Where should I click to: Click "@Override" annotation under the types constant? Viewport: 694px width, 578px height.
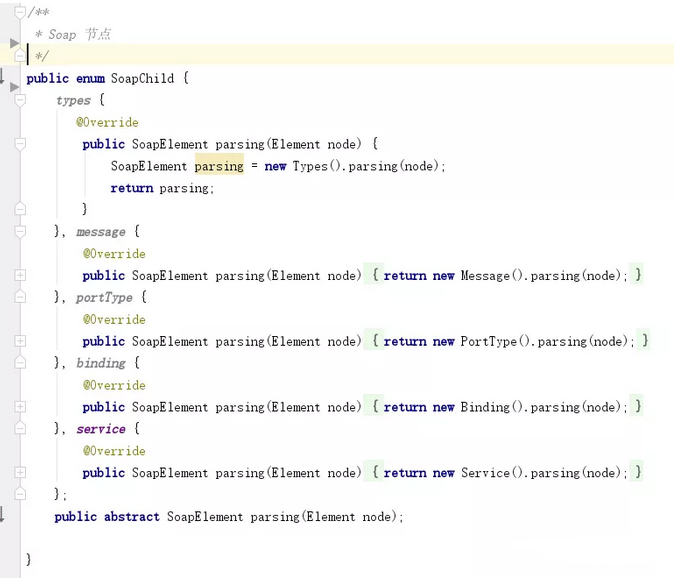click(107, 122)
